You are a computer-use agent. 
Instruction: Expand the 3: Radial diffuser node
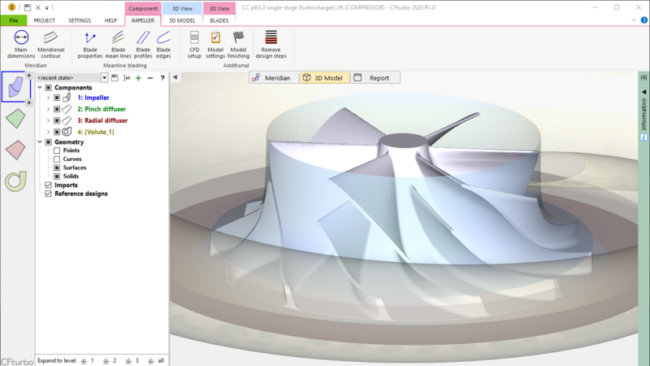(x=48, y=121)
